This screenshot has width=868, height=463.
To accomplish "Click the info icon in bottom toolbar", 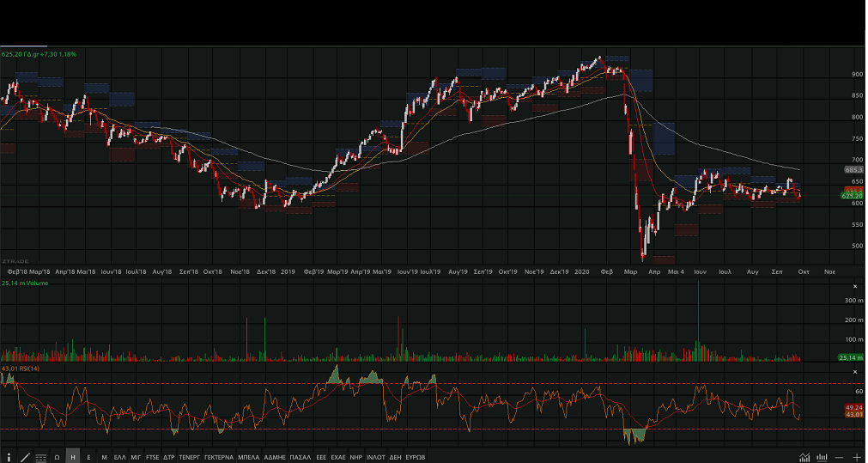I will [x=9, y=457].
